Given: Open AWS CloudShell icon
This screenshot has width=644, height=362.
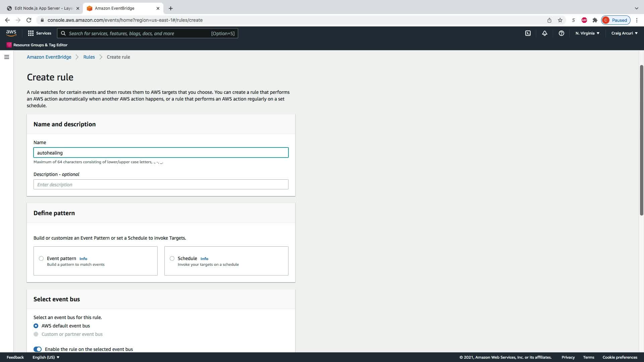Looking at the screenshot, I should coord(528,33).
